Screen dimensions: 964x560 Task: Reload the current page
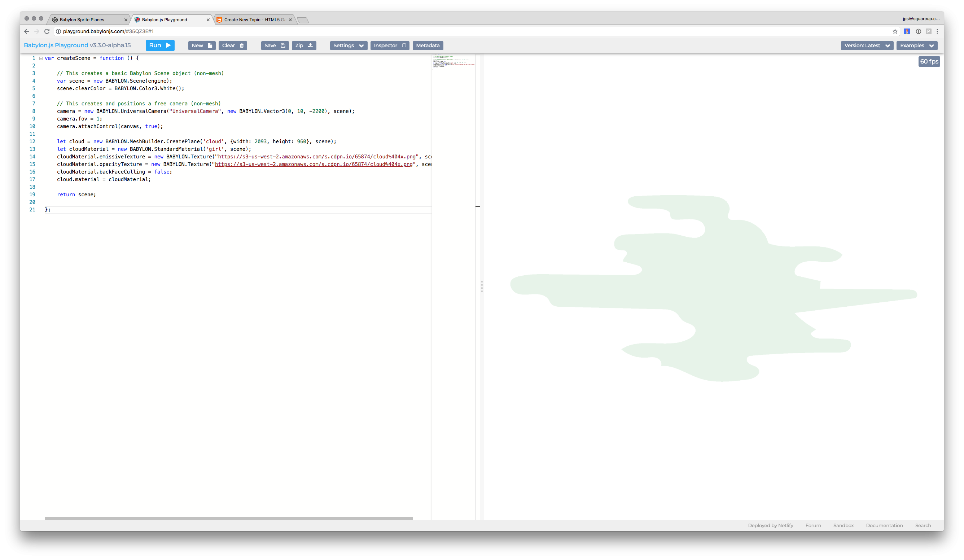coord(47,31)
